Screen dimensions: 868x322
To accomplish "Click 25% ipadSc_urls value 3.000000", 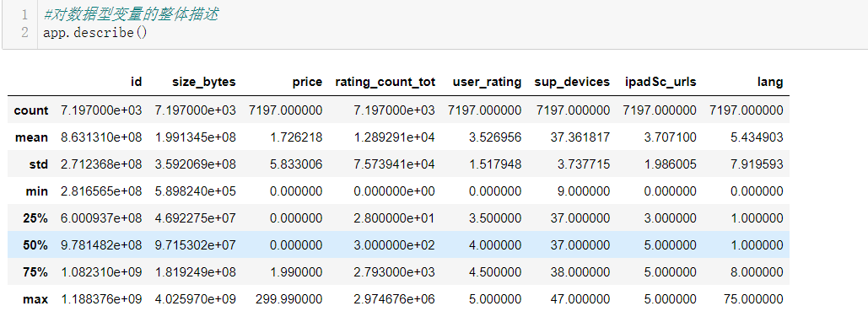I will (x=671, y=218).
